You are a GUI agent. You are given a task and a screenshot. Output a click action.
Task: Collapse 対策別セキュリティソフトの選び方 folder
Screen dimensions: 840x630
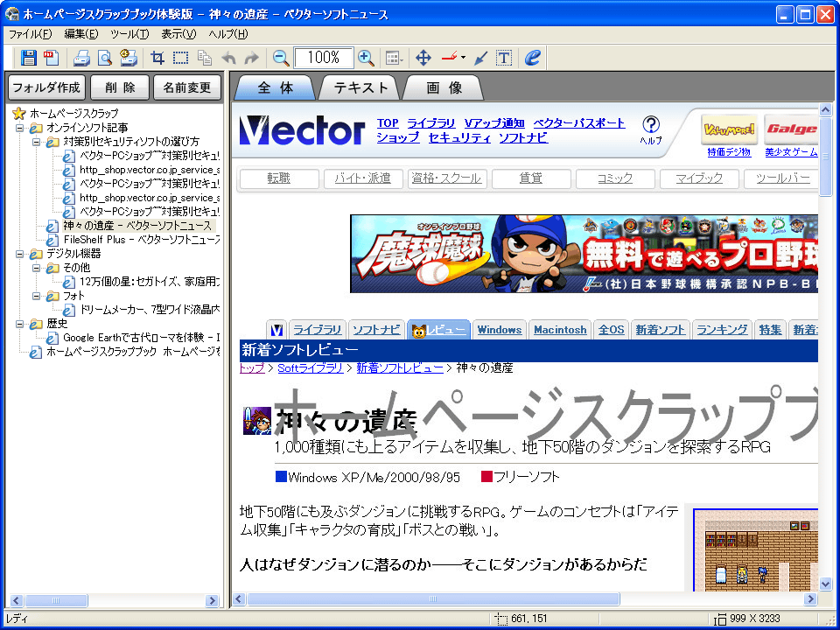click(37, 142)
